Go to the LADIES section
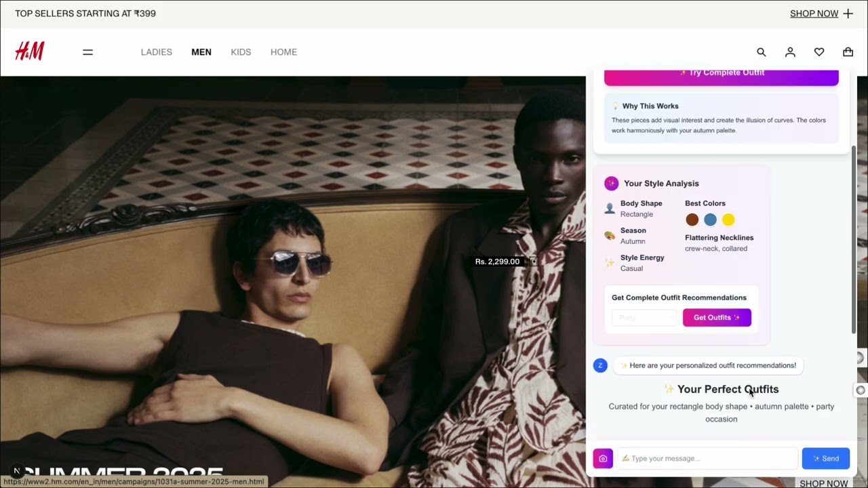Screen dimensions: 868x488 [x=157, y=52]
